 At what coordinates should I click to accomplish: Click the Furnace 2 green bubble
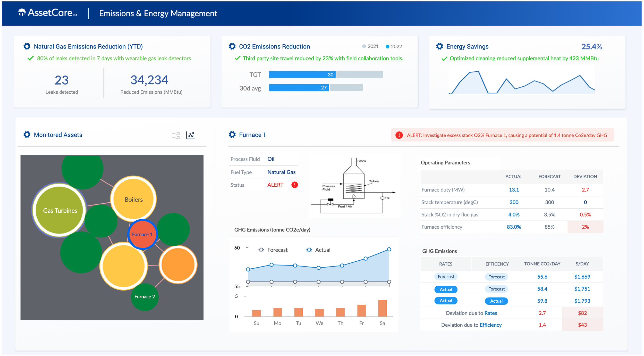(145, 297)
